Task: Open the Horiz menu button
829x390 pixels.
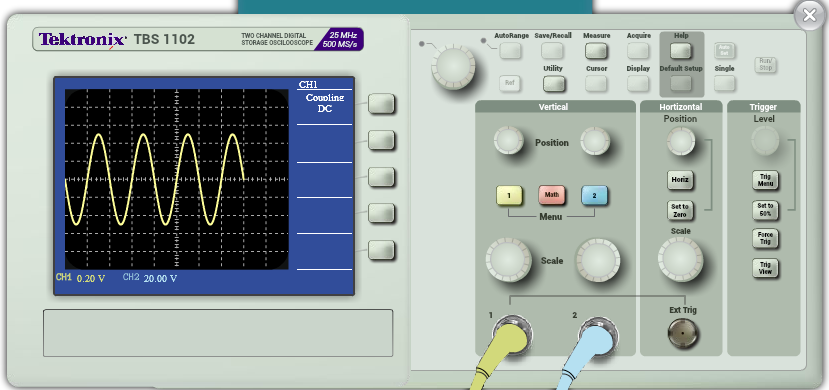Action: click(x=680, y=180)
